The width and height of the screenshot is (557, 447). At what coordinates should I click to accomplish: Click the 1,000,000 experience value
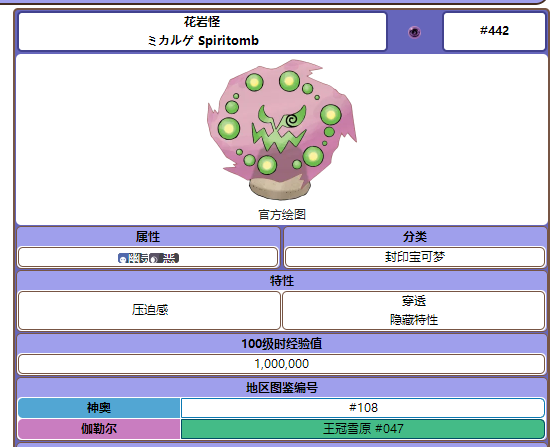282,364
